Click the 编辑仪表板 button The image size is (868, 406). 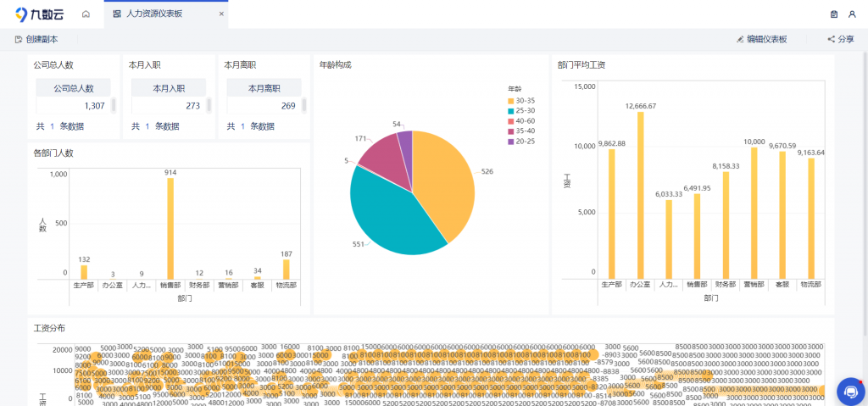[x=761, y=39]
